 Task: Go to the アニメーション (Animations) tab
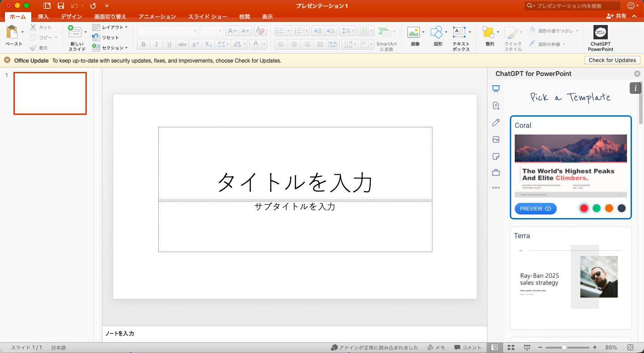point(157,17)
